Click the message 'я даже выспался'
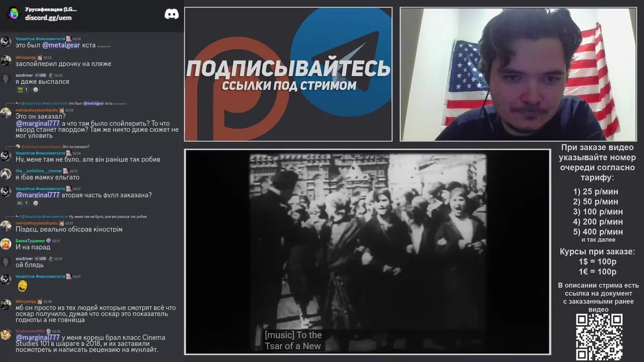The width and height of the screenshot is (644, 362). [42, 81]
